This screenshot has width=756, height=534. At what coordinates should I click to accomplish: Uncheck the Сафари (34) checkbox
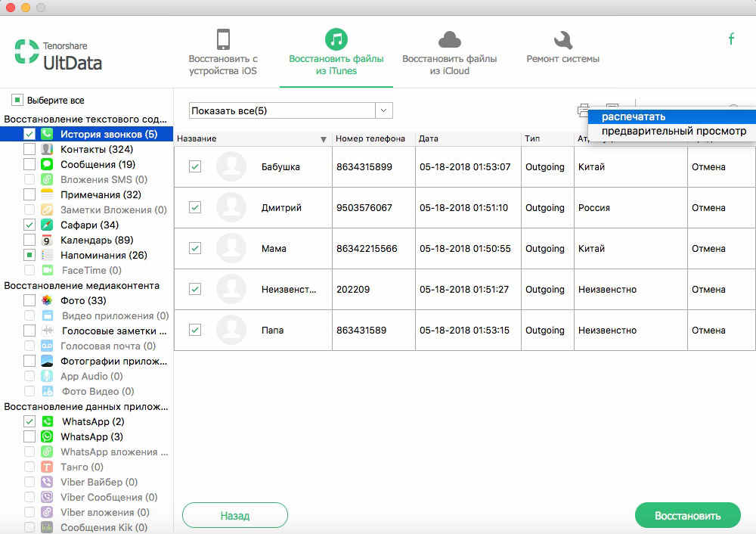(x=29, y=225)
